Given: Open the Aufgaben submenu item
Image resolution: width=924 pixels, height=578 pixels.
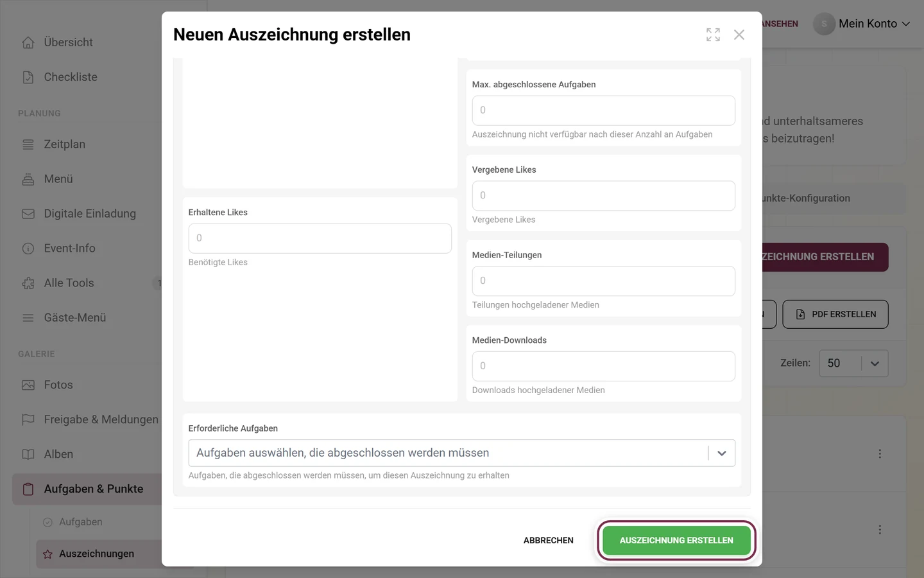Looking at the screenshot, I should pos(81,522).
